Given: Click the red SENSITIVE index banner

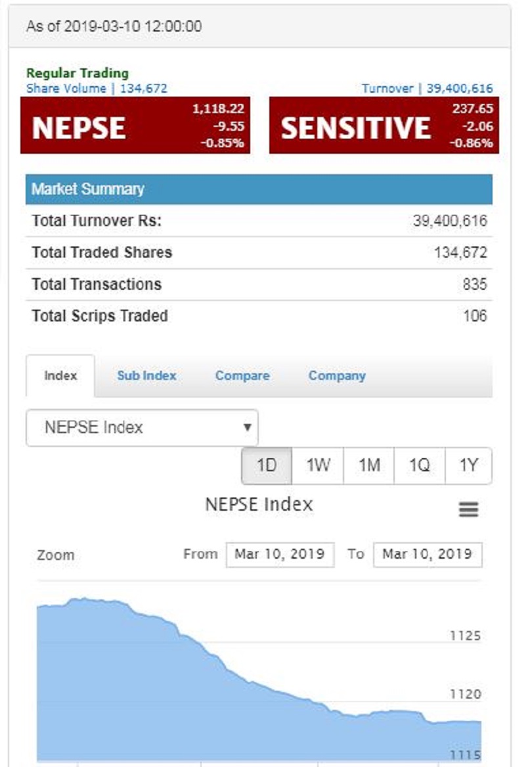Looking at the screenshot, I should (384, 126).
